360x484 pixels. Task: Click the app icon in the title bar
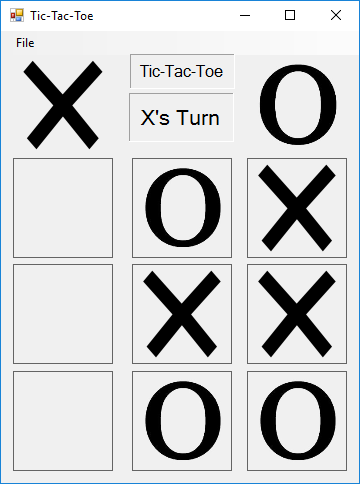(17, 15)
